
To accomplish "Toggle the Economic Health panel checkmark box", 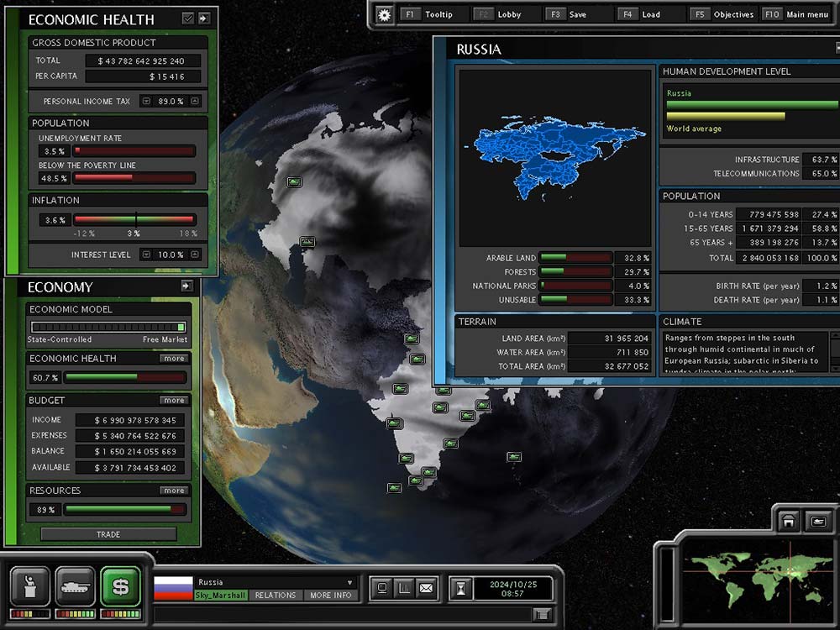I will click(x=188, y=18).
